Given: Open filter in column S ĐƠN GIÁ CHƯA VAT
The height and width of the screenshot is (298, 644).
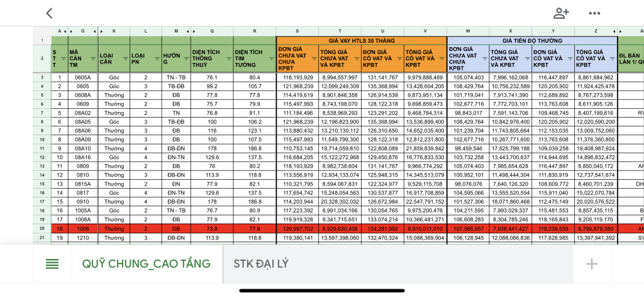Looking at the screenshot, I should [314, 58].
